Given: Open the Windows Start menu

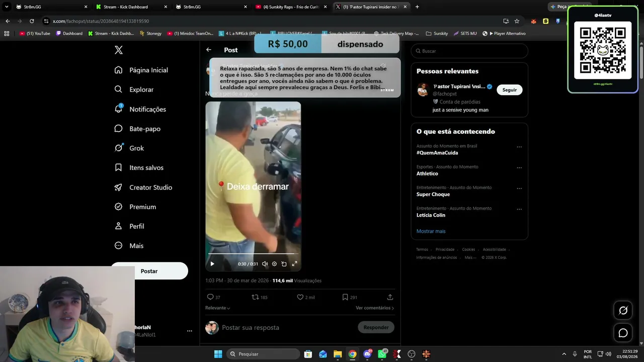Looking at the screenshot, I should pyautogui.click(x=218, y=354).
